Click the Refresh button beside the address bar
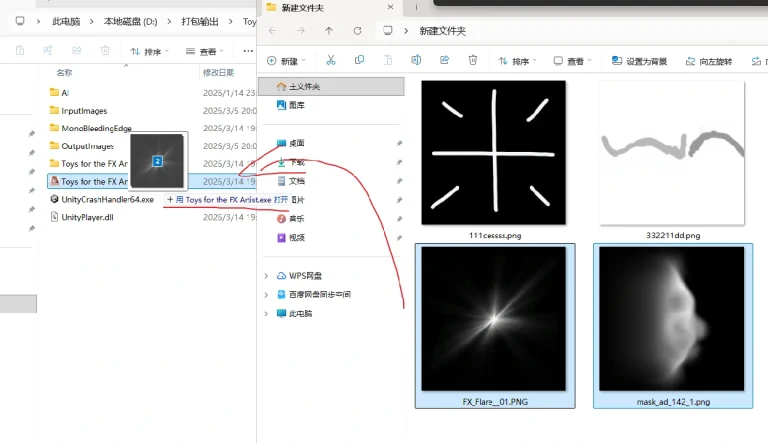Viewport: 768px width, 443px height. (x=357, y=31)
